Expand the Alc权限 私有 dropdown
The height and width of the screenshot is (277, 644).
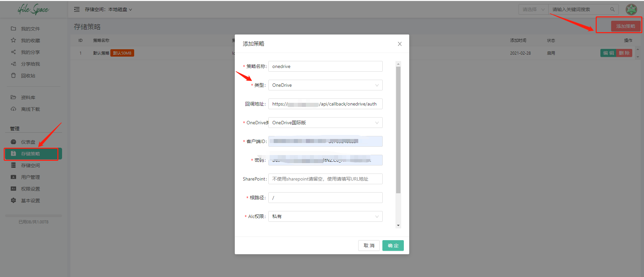pos(325,216)
